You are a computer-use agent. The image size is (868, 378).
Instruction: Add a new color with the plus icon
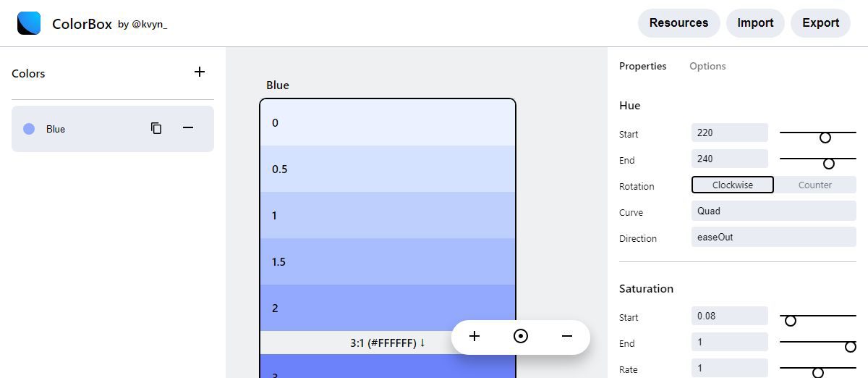click(200, 72)
